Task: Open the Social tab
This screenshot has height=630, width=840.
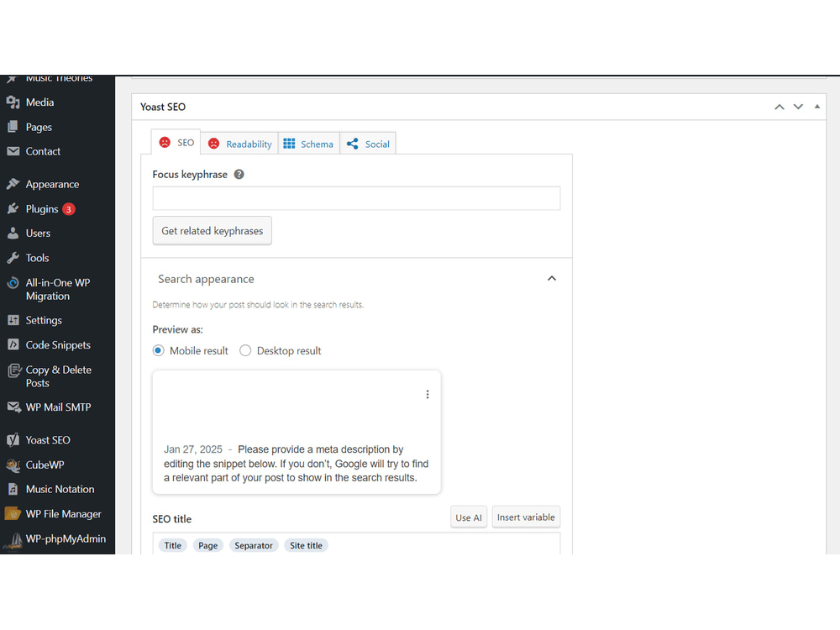Action: pyautogui.click(x=368, y=144)
